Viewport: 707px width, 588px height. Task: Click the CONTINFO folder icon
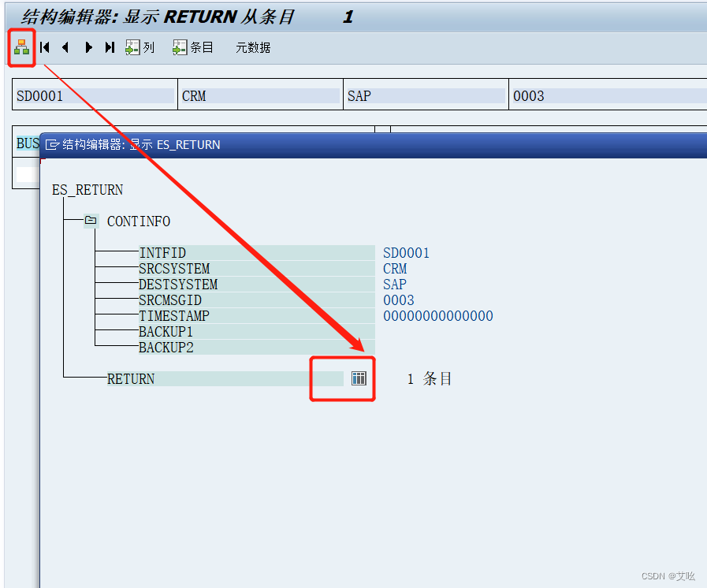click(91, 221)
